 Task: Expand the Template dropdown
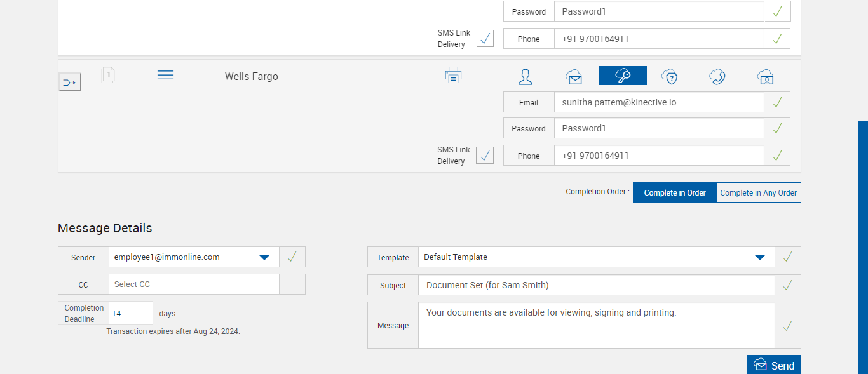coord(759,257)
